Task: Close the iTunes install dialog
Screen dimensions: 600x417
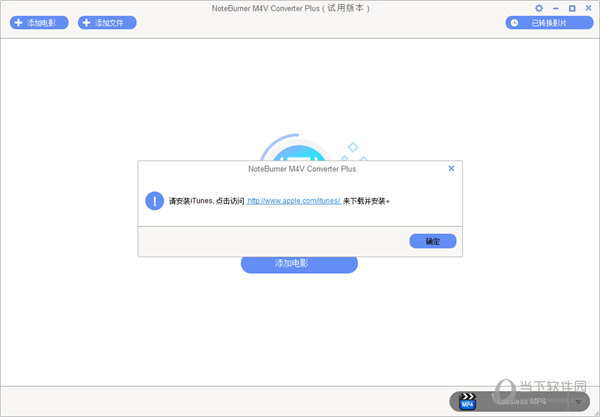Action: tap(451, 168)
